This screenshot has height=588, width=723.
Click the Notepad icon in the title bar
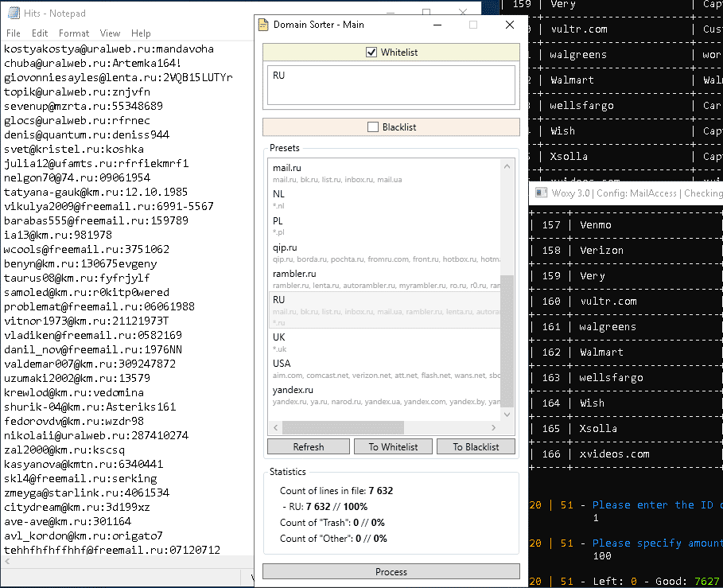(14, 14)
